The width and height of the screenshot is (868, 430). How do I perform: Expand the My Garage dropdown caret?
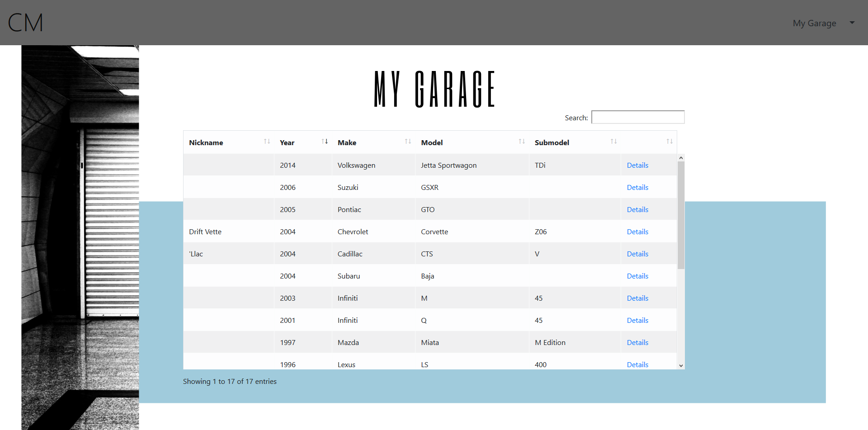click(852, 23)
